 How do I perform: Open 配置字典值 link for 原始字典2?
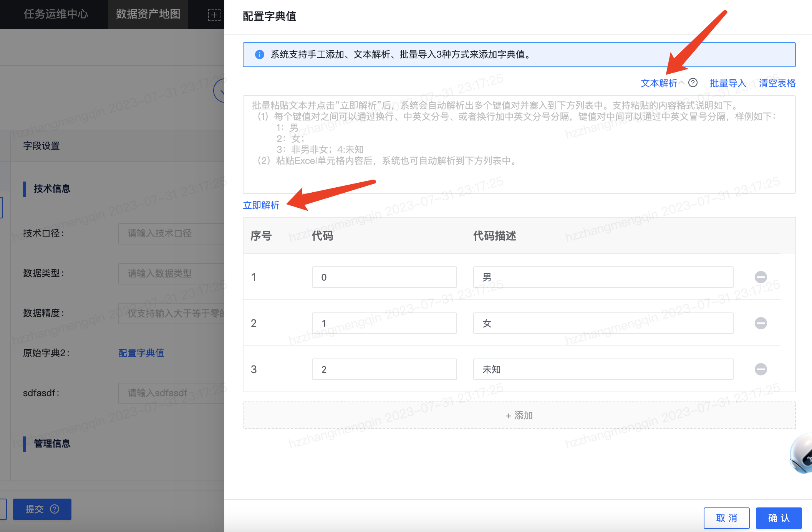pyautogui.click(x=141, y=353)
